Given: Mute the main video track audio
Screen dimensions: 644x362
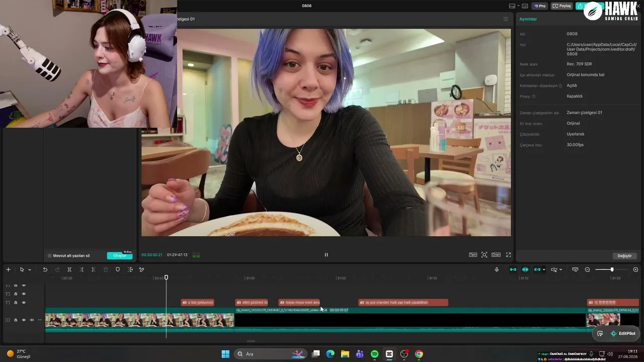Looking at the screenshot, I should pos(32,320).
